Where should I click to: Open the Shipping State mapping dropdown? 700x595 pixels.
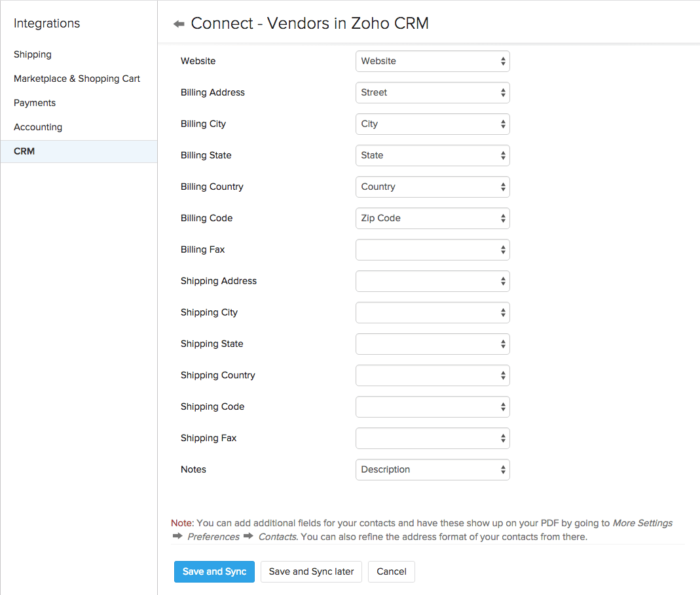pos(432,344)
